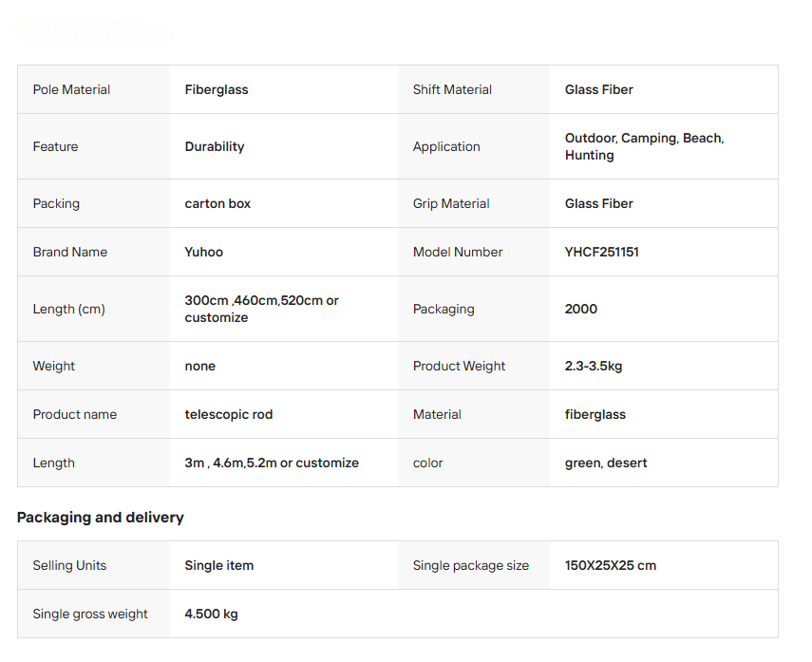Select the Weight value none
812x662 pixels.
click(x=200, y=366)
